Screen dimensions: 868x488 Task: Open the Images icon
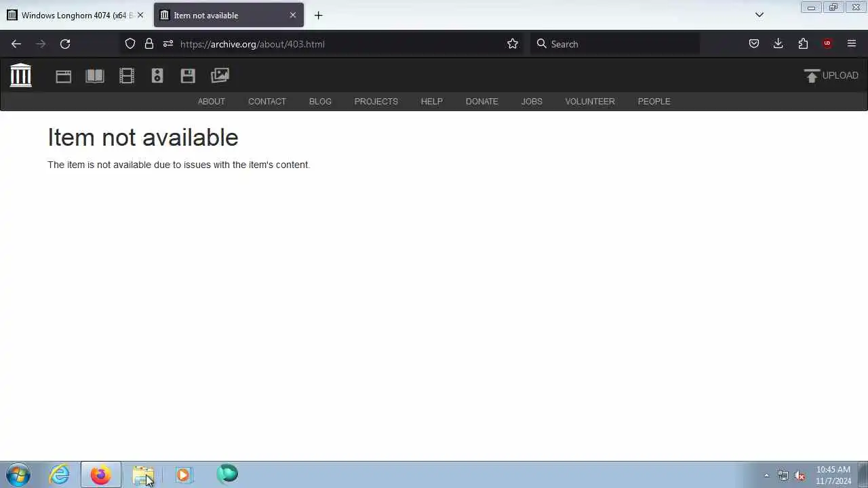click(x=220, y=76)
